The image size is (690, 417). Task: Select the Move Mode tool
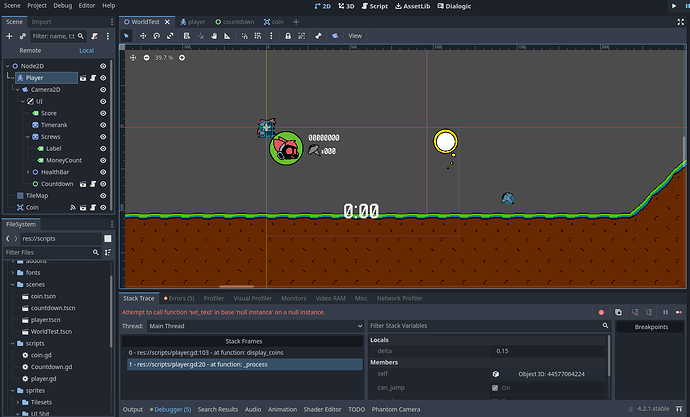(143, 36)
